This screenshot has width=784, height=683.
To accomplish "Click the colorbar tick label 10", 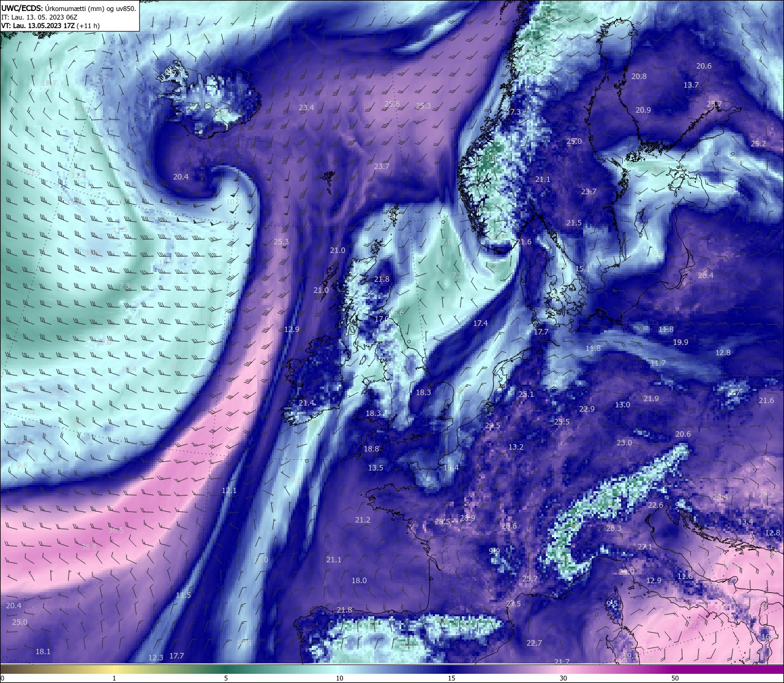I will 339,678.
